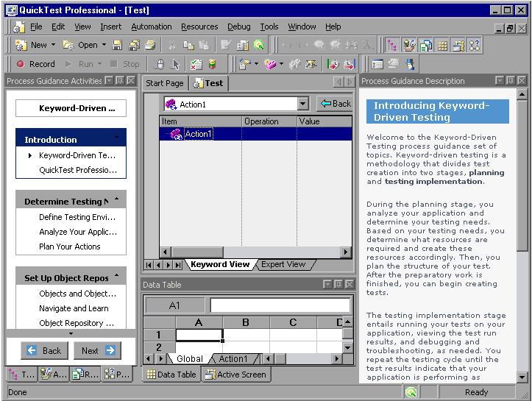Screen dimensions: 532x401
Task: Select Define Testing Envi... topic
Action: pos(77,217)
